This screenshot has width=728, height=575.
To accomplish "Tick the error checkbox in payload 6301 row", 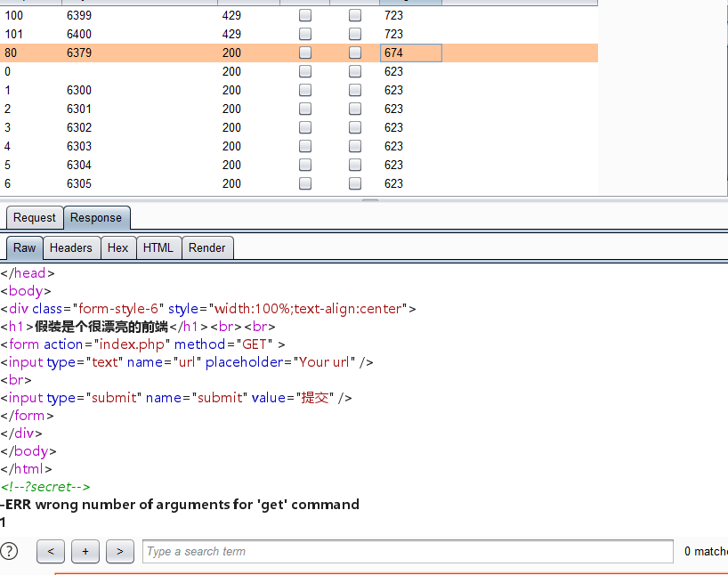I will coord(305,109).
